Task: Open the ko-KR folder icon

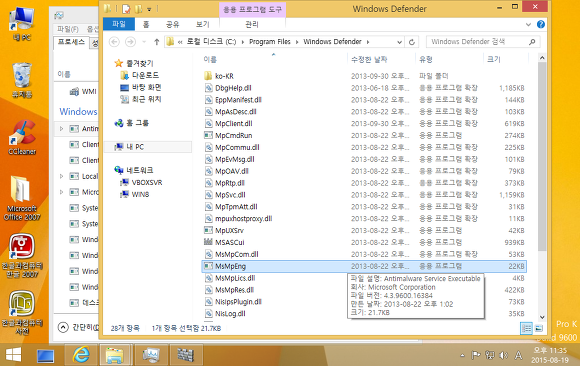Action: click(x=208, y=76)
